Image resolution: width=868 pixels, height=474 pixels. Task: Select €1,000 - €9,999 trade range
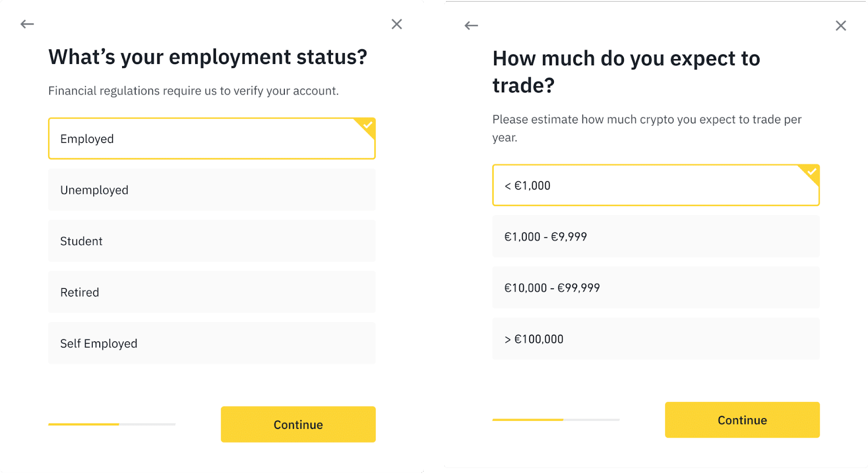tap(655, 237)
